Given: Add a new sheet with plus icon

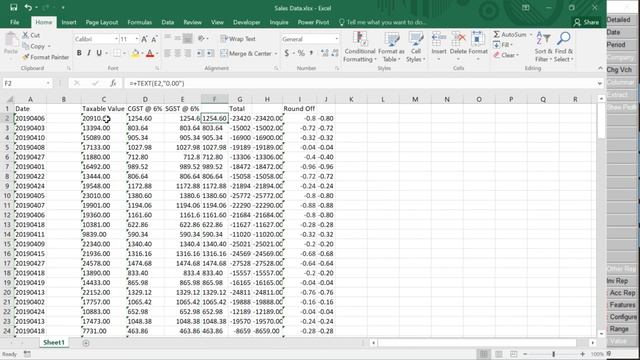Looking at the screenshot, I should [86, 343].
